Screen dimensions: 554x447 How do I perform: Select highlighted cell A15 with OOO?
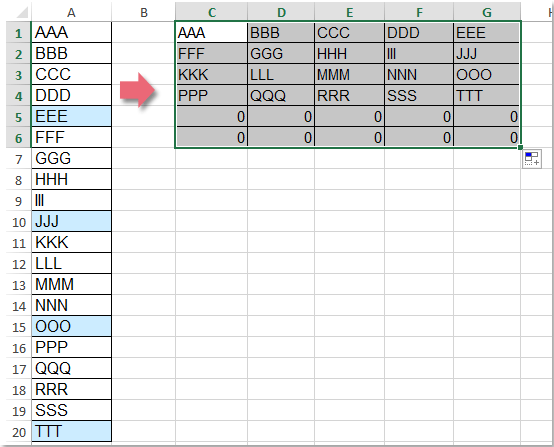click(x=71, y=327)
